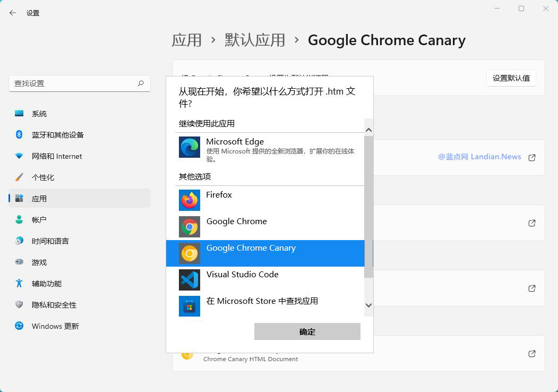Click the 帐户 person icon
Image resolution: width=558 pixels, height=392 pixels.
point(19,219)
